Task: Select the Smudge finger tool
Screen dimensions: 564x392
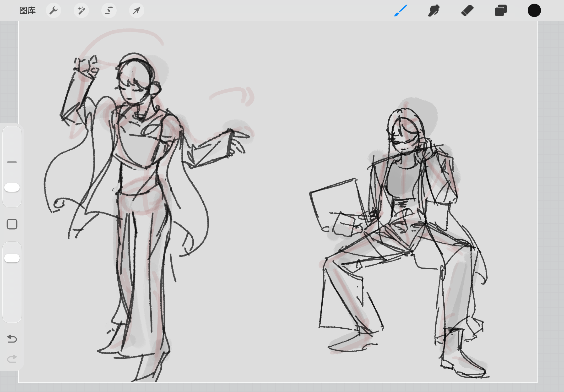Action: (434, 11)
